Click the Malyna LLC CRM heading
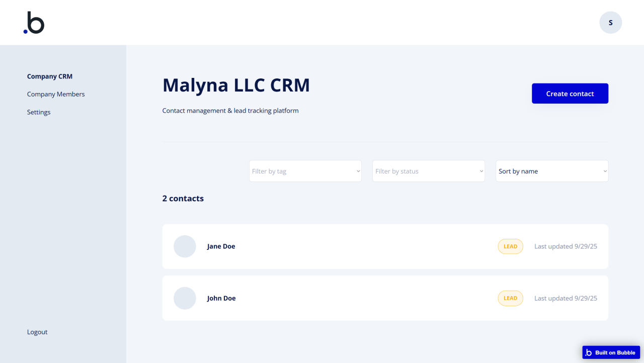 (x=236, y=85)
